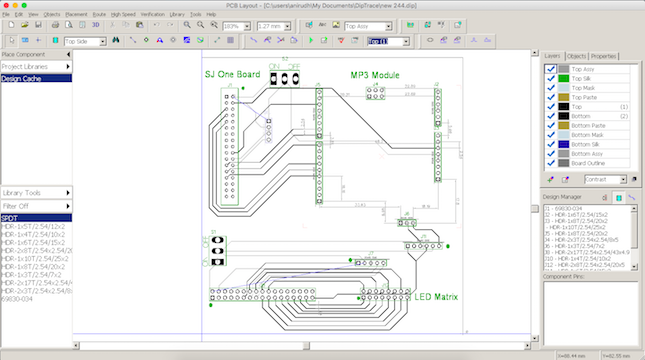Toggle visibility of Bottom signal layer

point(551,116)
